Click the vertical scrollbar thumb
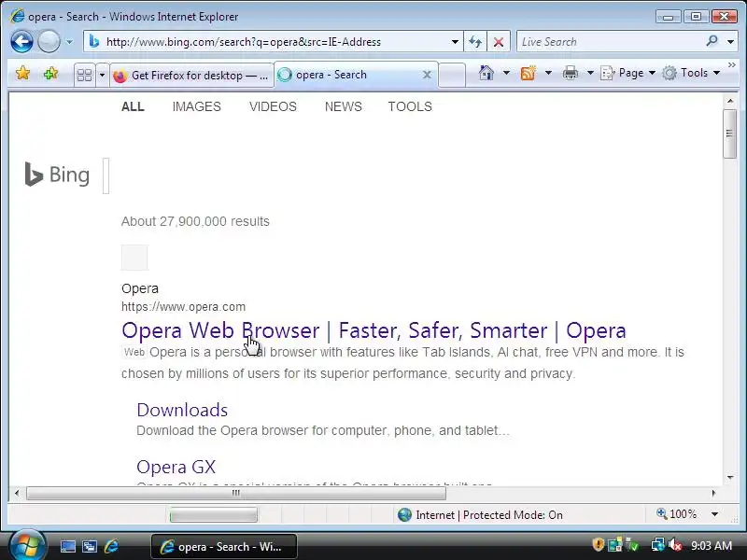Image resolution: width=747 pixels, height=560 pixels. [729, 133]
